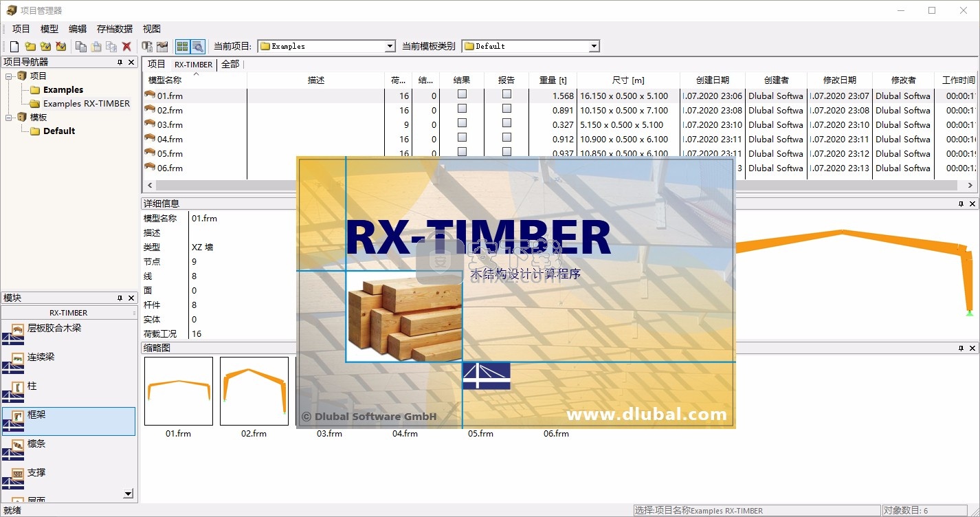Open the 视图 menu
This screenshot has height=517, width=980.
[152, 29]
